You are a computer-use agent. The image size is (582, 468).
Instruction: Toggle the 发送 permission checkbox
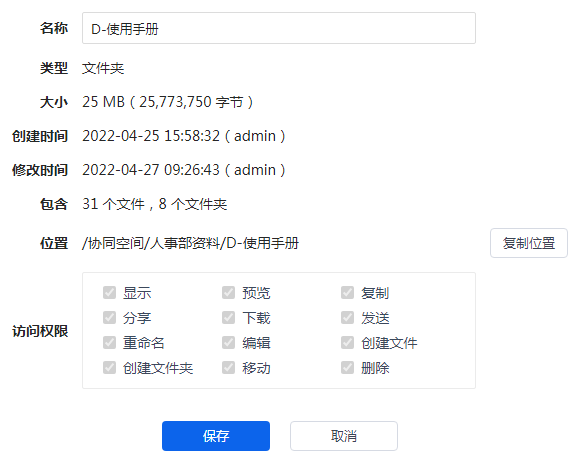[x=347, y=318]
